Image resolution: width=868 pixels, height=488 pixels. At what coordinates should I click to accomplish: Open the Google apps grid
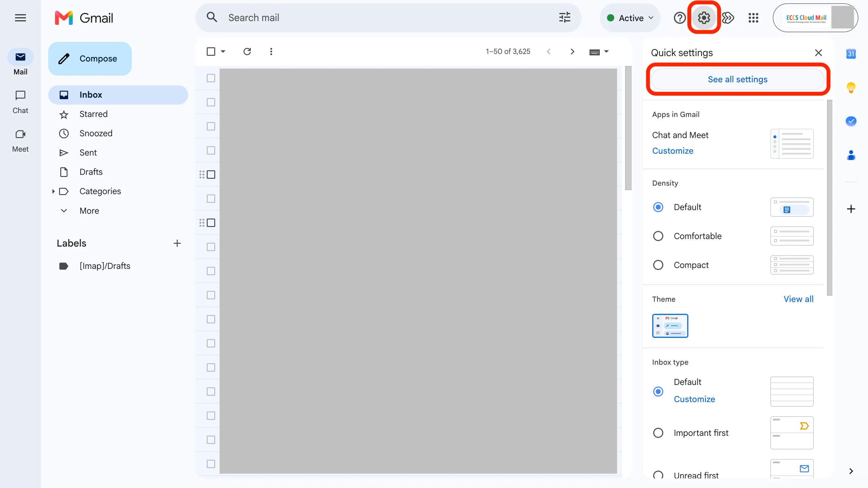pos(753,17)
